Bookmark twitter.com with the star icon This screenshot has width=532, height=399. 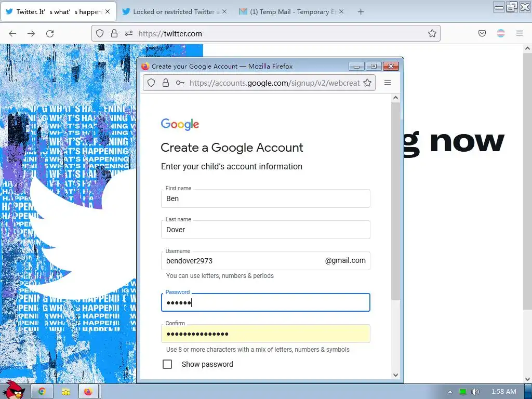(x=432, y=33)
